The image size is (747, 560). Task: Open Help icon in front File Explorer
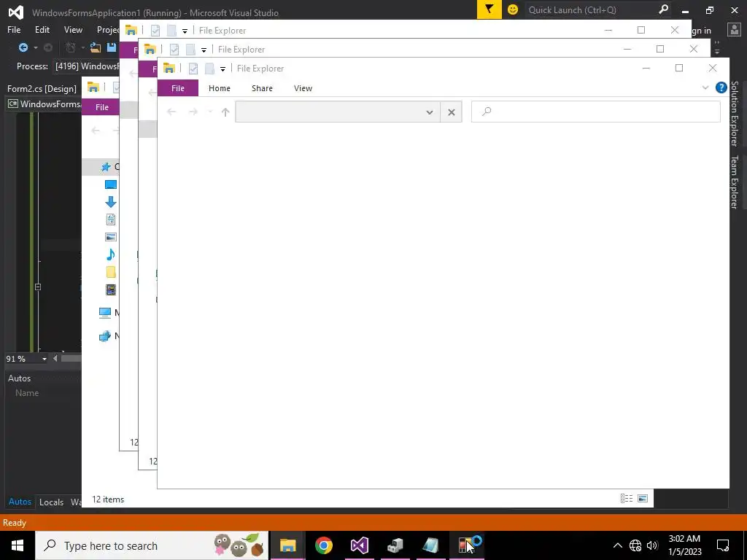click(721, 87)
